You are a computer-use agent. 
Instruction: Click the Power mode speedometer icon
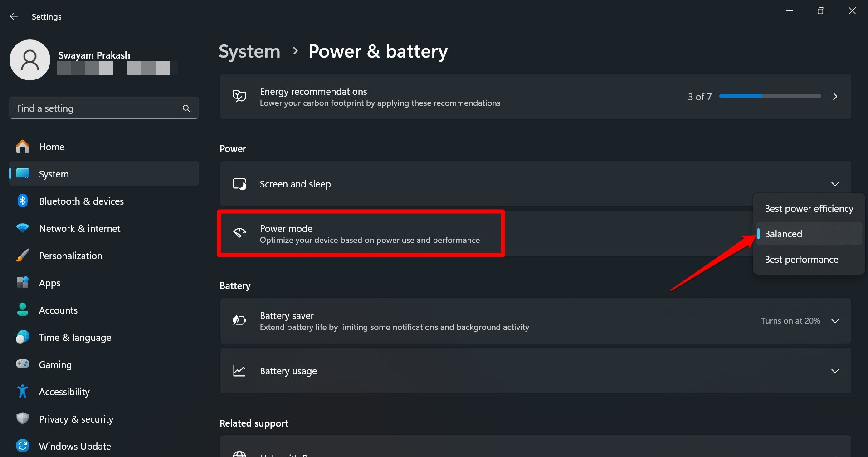pos(239,233)
